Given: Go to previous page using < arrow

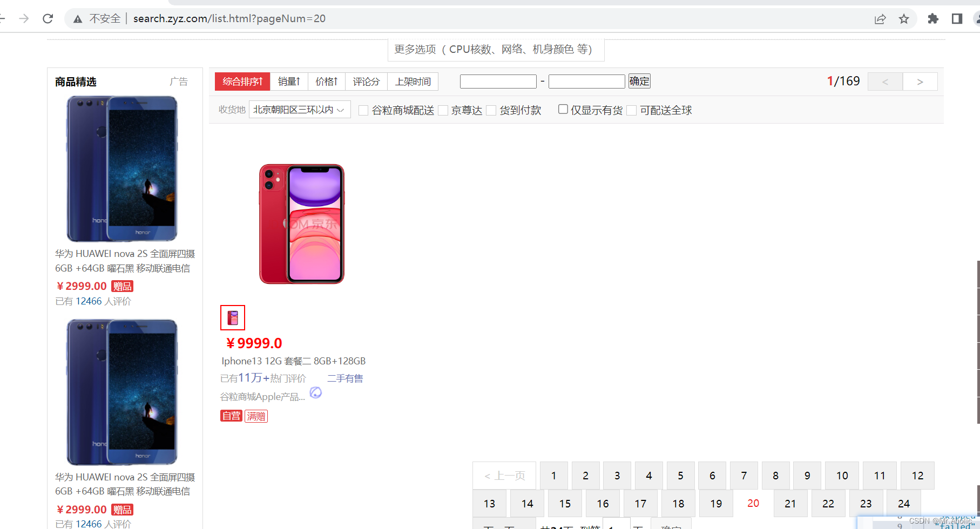Looking at the screenshot, I should pyautogui.click(x=885, y=82).
